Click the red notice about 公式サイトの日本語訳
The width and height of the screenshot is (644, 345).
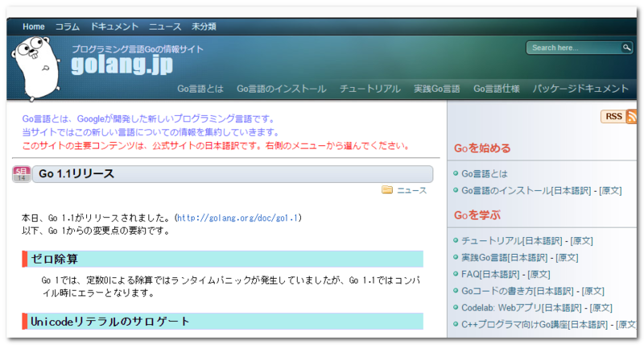[x=216, y=146]
